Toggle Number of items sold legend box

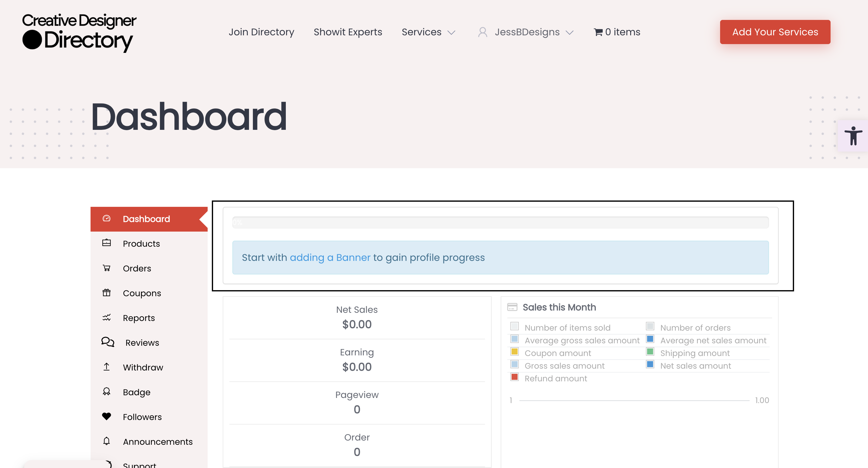514,326
